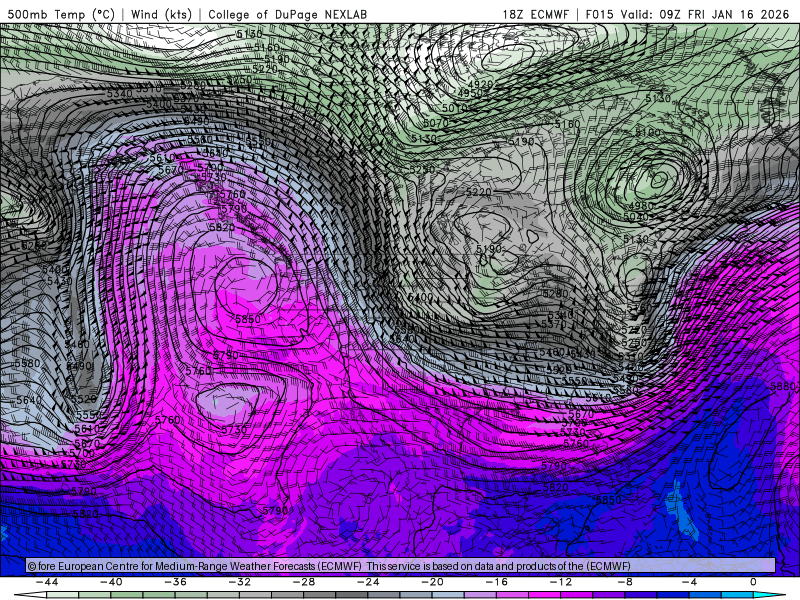Click the white arrow end of the colorbar
800x600 pixels.
[x=30, y=595]
